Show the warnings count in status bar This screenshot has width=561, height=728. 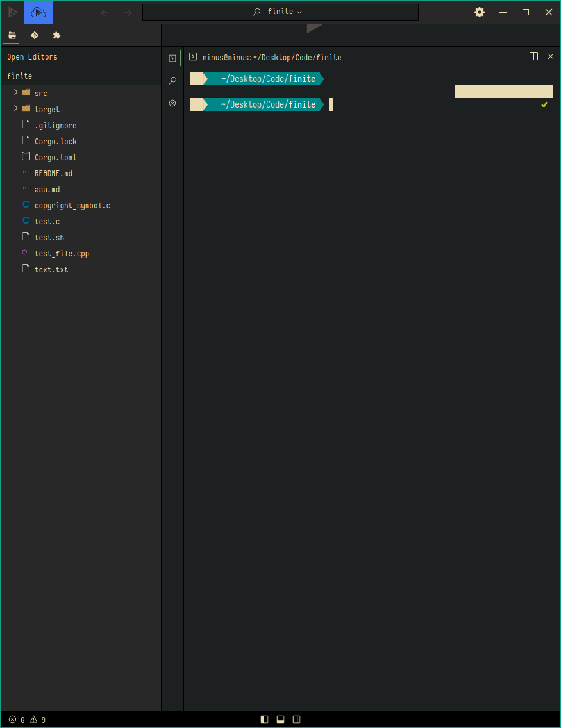[x=38, y=720]
